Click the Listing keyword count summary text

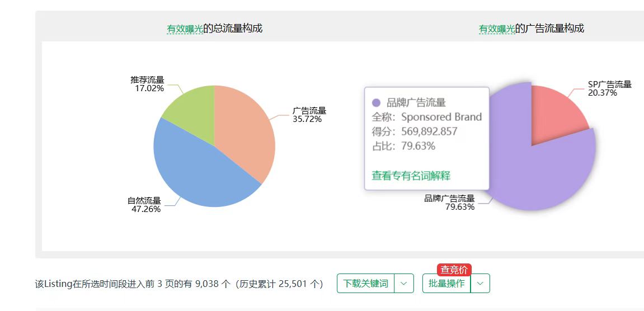[x=179, y=284]
